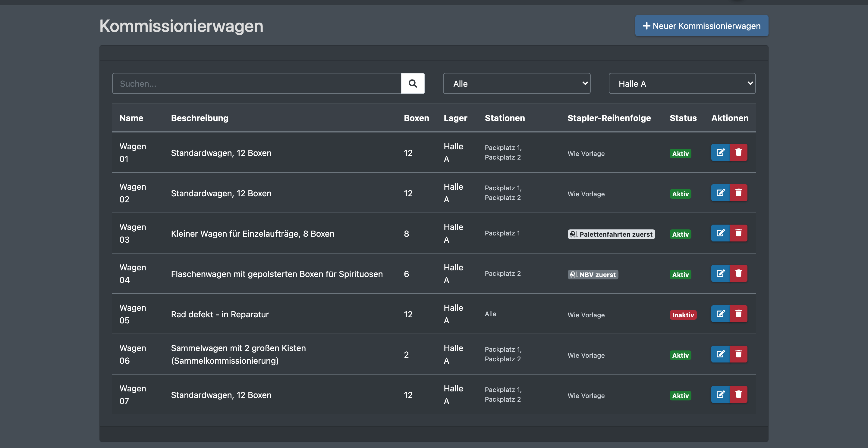The height and width of the screenshot is (448, 868).
Task: Click the 'NBV zuerst' badge
Action: (x=593, y=275)
